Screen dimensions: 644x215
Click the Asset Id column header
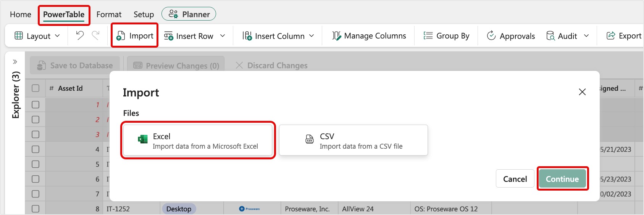tap(74, 88)
